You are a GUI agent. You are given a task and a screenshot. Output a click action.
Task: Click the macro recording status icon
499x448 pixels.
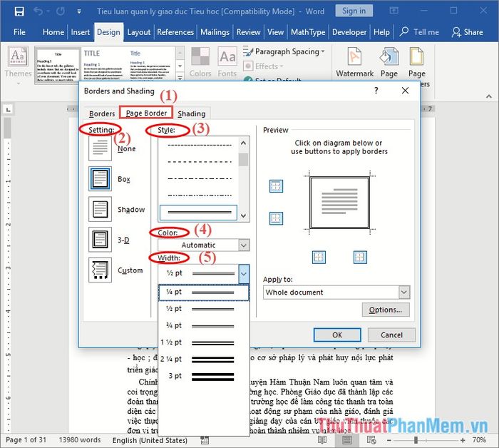click(x=205, y=440)
